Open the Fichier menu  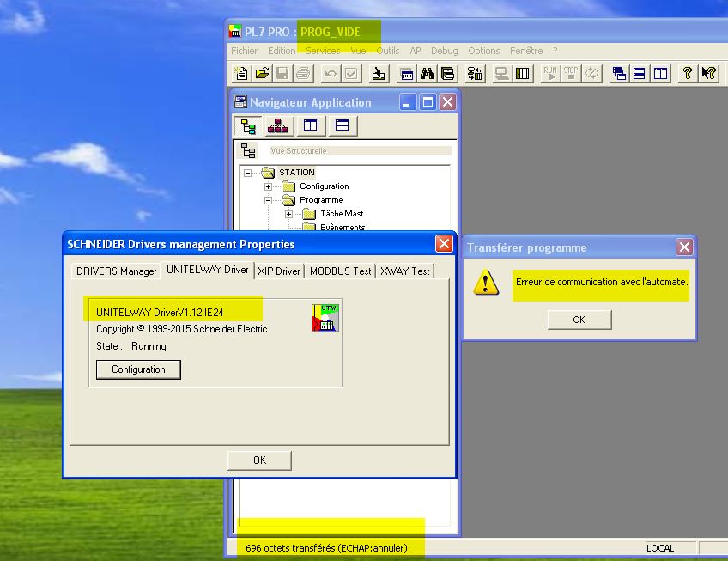(245, 51)
